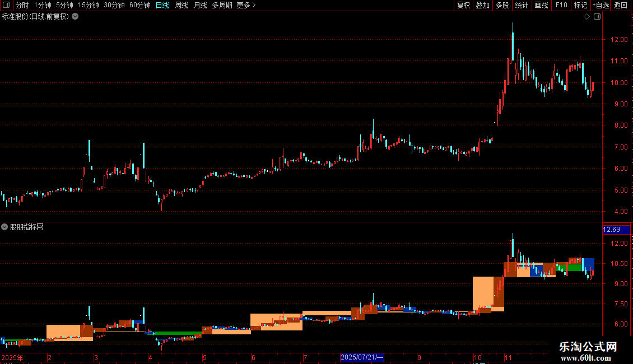Click the 标记 mark button
The height and width of the screenshot is (364, 633).
click(580, 5)
